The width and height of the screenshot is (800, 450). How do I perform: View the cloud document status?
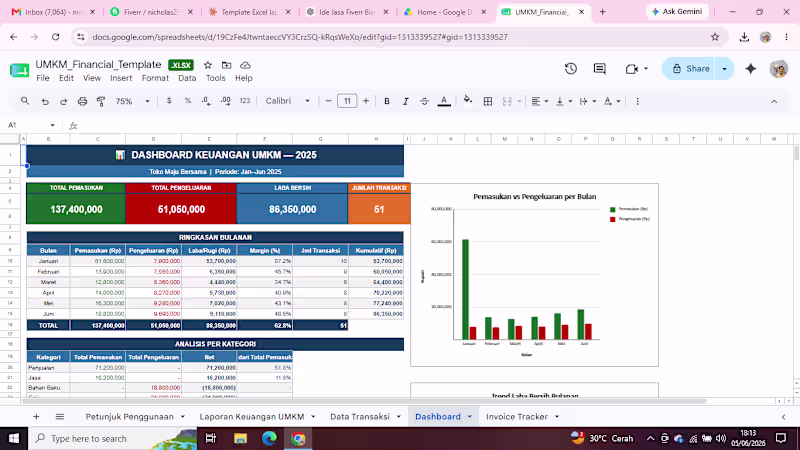(245, 65)
